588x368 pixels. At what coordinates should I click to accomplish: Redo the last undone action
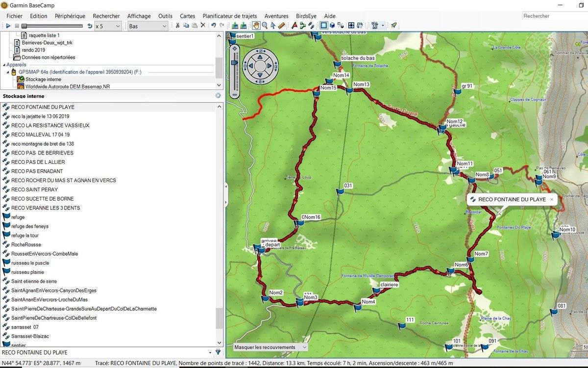[x=222, y=26]
